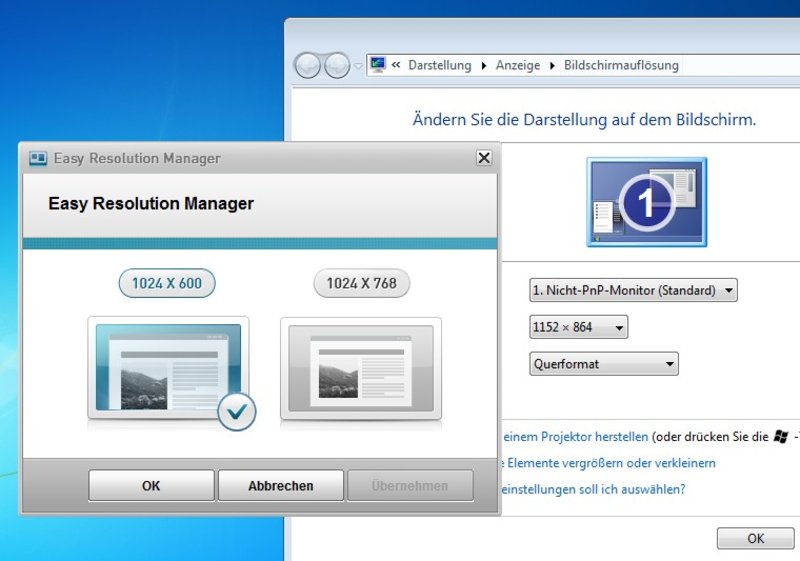Click OK in the Bildschirmauflösung window

click(756, 539)
